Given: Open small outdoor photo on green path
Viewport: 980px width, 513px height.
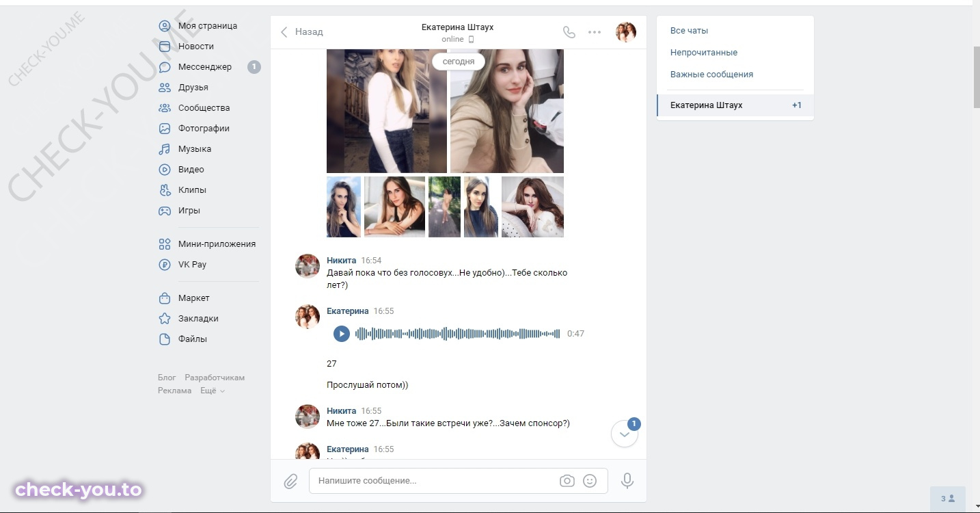Looking at the screenshot, I should (444, 207).
